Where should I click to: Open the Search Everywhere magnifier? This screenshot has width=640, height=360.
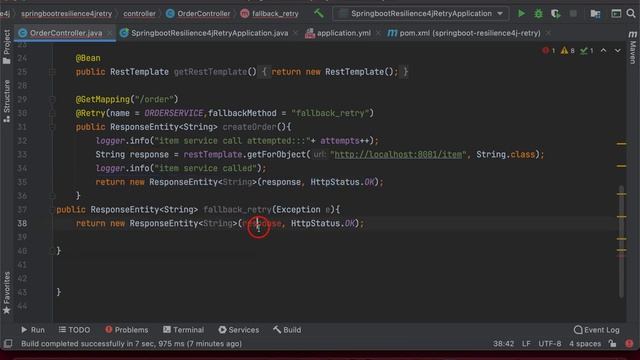click(x=631, y=13)
